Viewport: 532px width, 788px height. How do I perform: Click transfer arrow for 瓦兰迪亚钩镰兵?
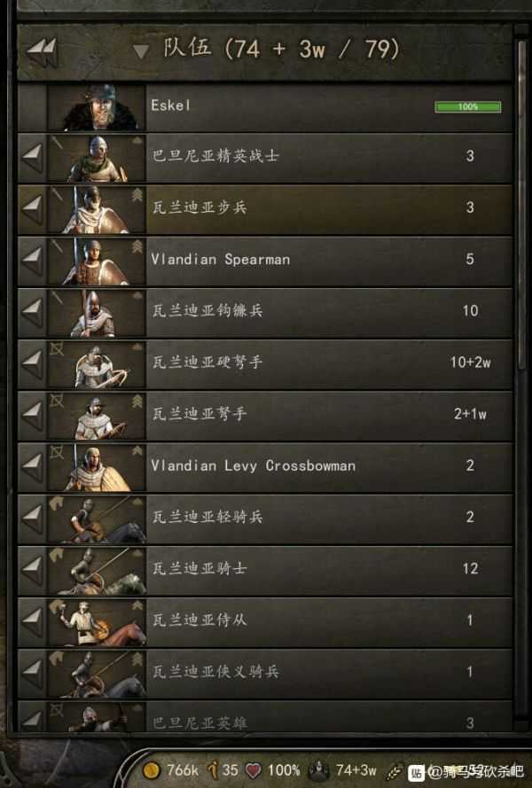tap(32, 313)
